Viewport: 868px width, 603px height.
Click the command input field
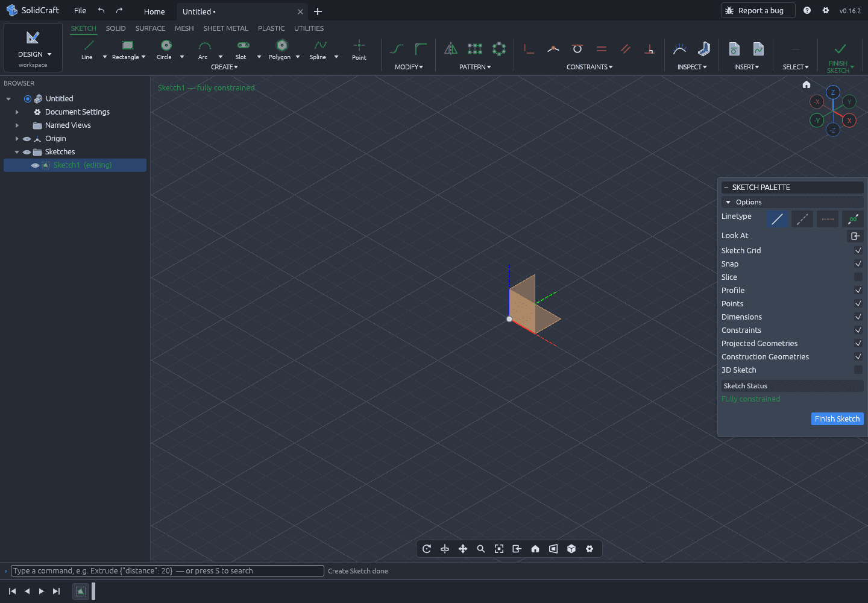pos(168,571)
